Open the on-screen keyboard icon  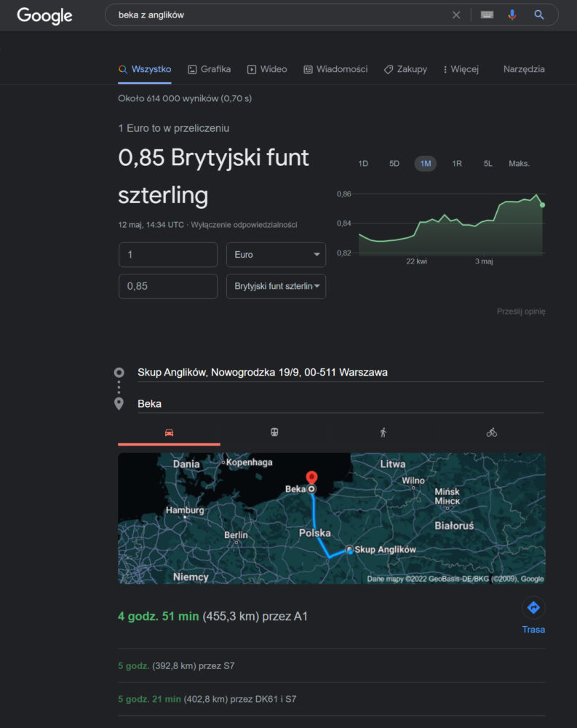487,15
